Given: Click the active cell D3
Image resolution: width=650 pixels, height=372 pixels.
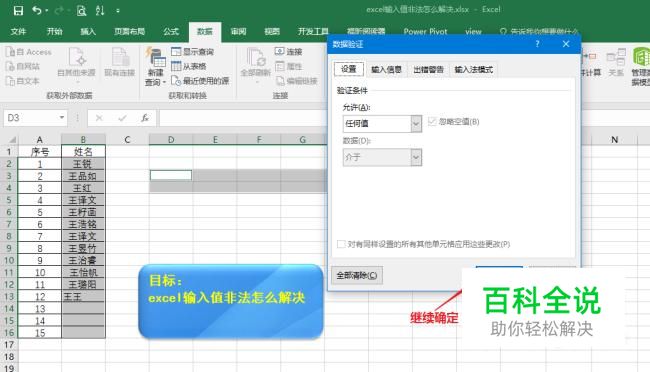Looking at the screenshot, I should tap(171, 175).
